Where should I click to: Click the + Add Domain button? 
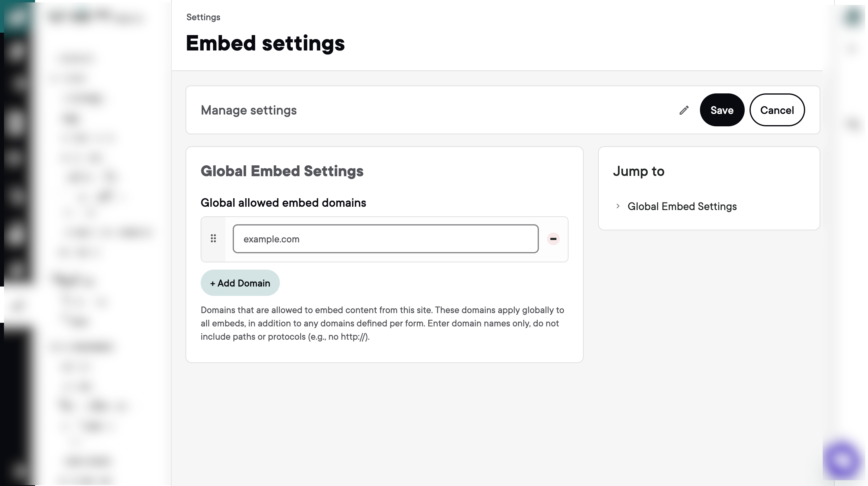click(240, 283)
